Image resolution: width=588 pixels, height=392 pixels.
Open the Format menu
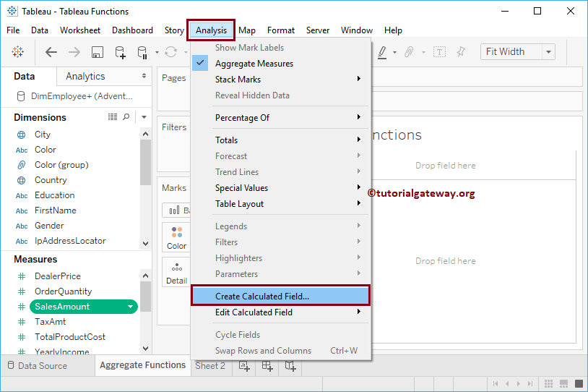(x=281, y=30)
